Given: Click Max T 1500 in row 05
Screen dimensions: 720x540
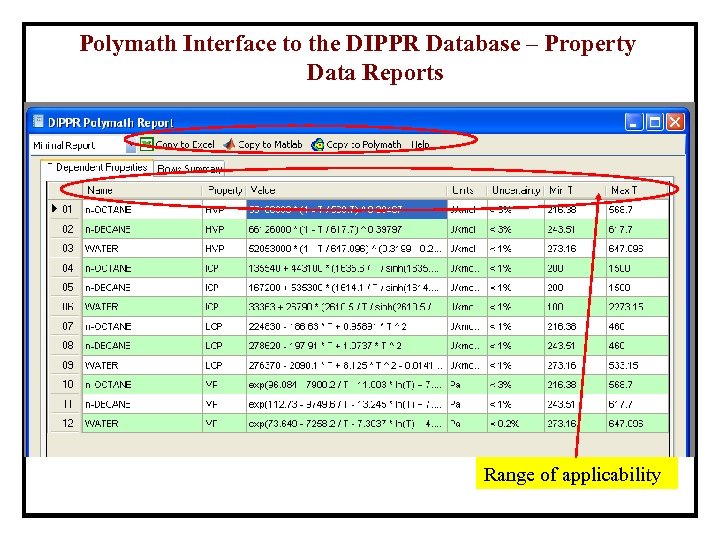Looking at the screenshot, I should (x=637, y=287).
